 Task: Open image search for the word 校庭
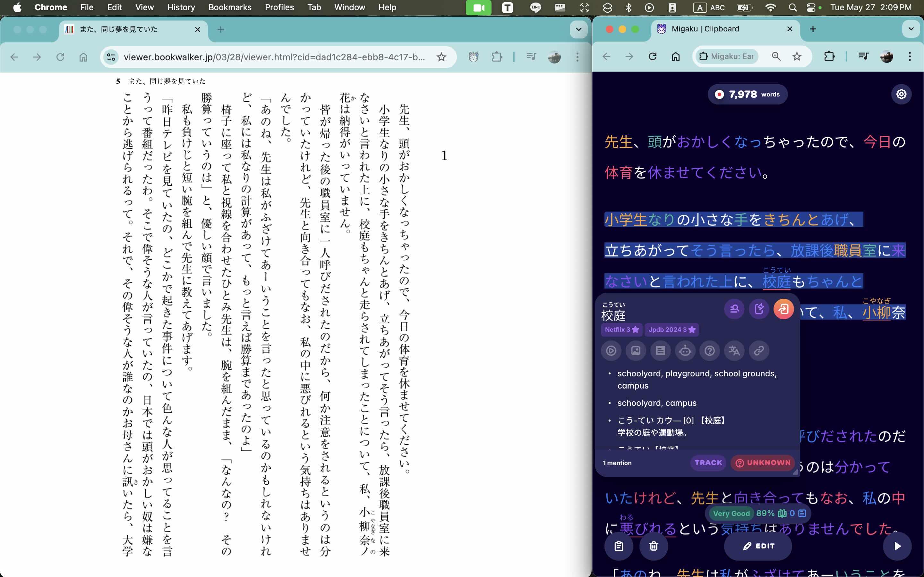tap(635, 350)
